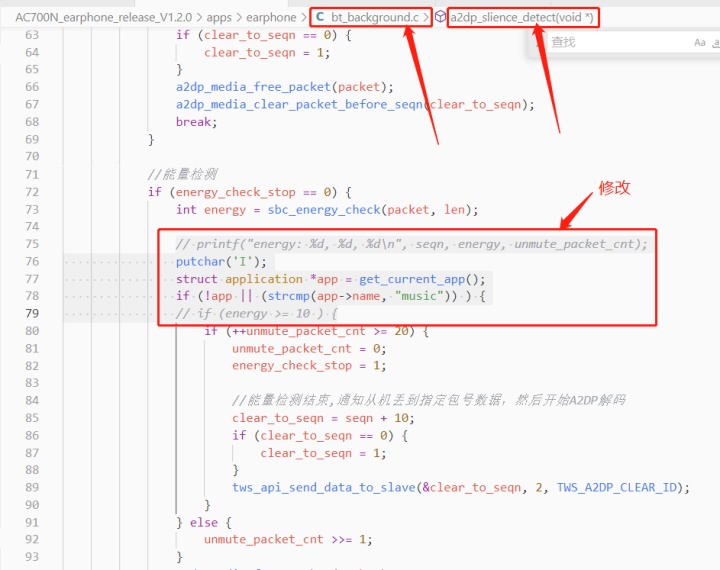The width and height of the screenshot is (720, 570).
Task: Click a2dp_media_free_packet on line 66
Action: point(253,87)
